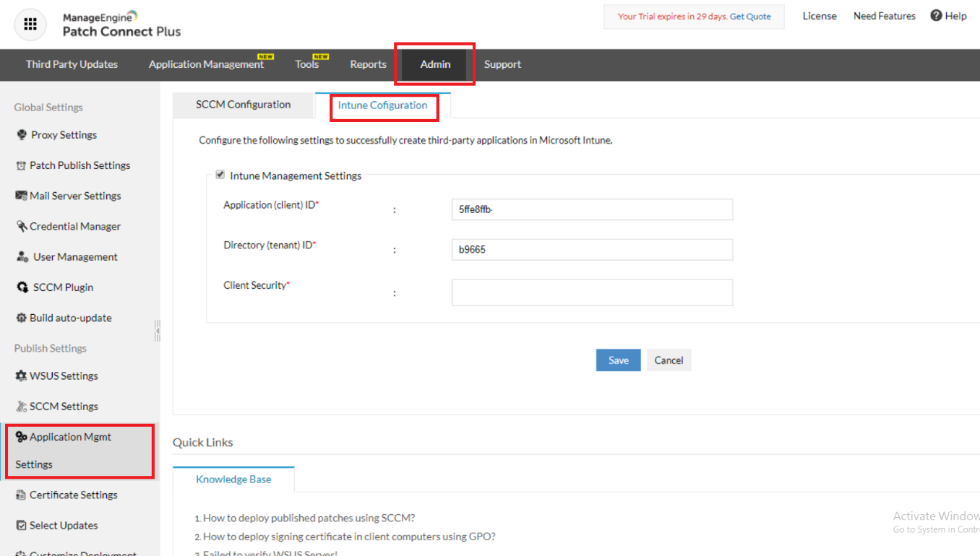This screenshot has height=556, width=980.
Task: Click the Need Features link
Action: pyautogui.click(x=885, y=16)
